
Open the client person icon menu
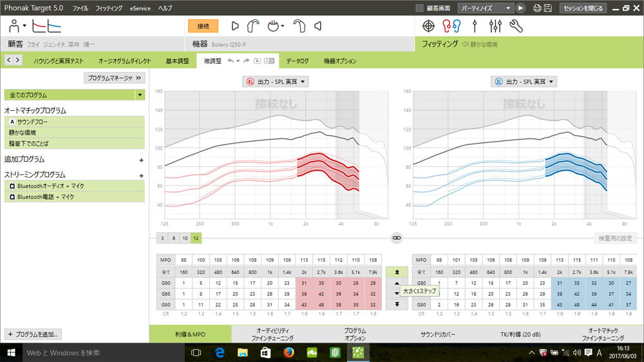pyautogui.click(x=17, y=26)
